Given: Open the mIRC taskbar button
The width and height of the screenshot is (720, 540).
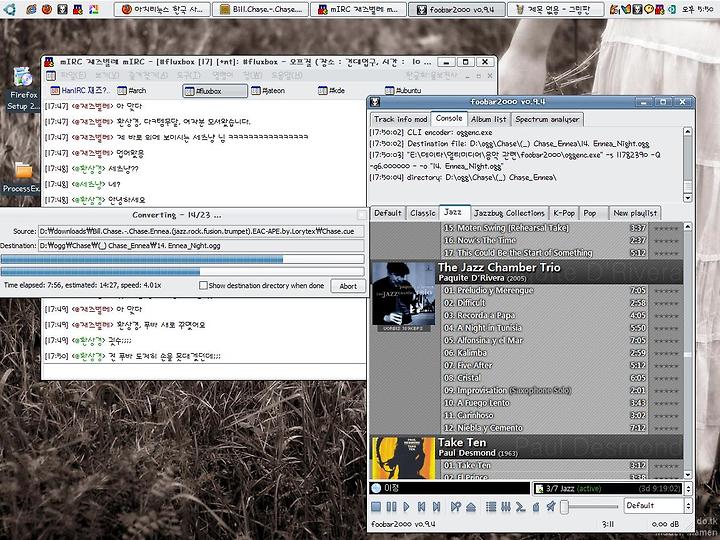Looking at the screenshot, I should click(x=358, y=9).
